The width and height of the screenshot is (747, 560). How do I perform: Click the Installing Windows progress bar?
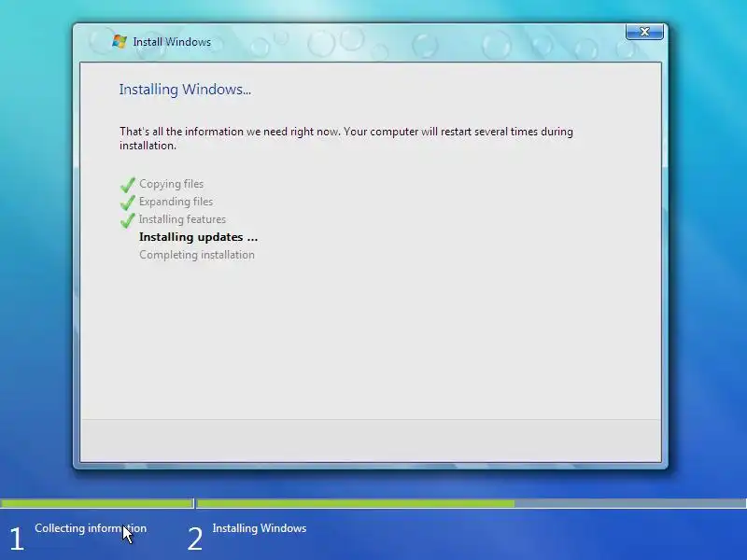(x=472, y=503)
